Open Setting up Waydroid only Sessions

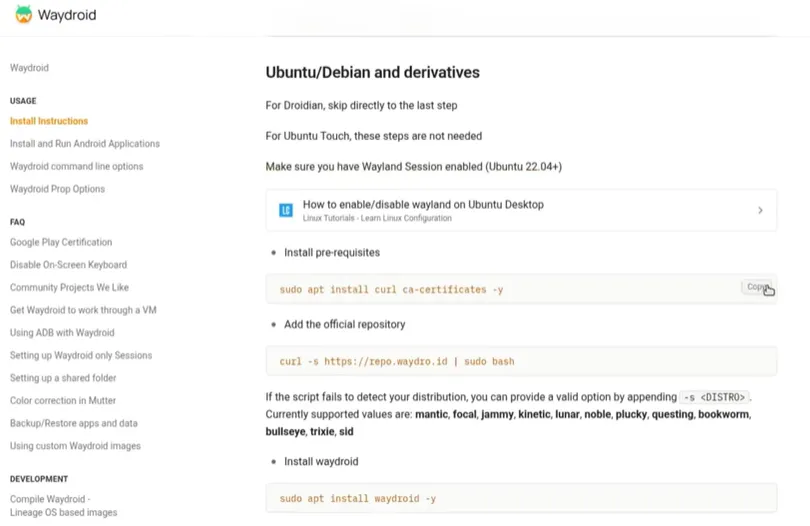[81, 355]
